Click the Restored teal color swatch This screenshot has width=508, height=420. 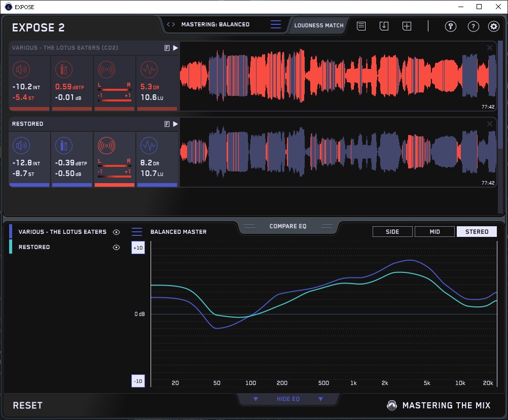[x=11, y=247]
